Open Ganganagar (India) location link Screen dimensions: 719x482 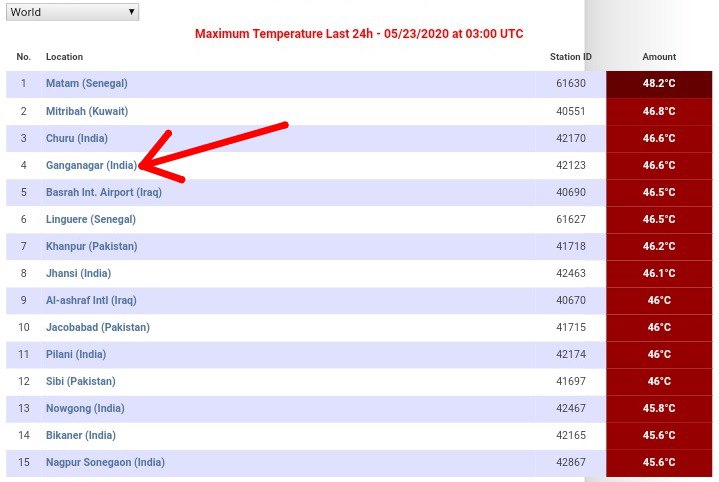click(91, 166)
